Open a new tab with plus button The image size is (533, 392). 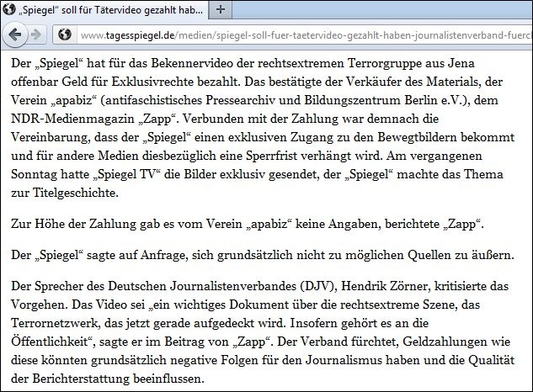[221, 9]
